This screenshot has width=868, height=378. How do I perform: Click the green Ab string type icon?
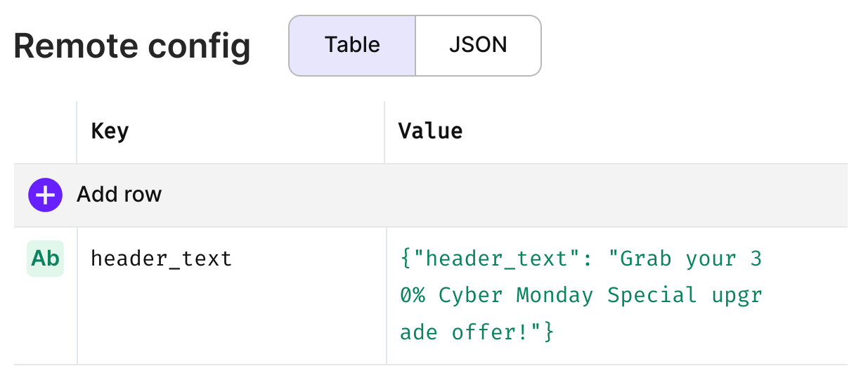point(46,259)
